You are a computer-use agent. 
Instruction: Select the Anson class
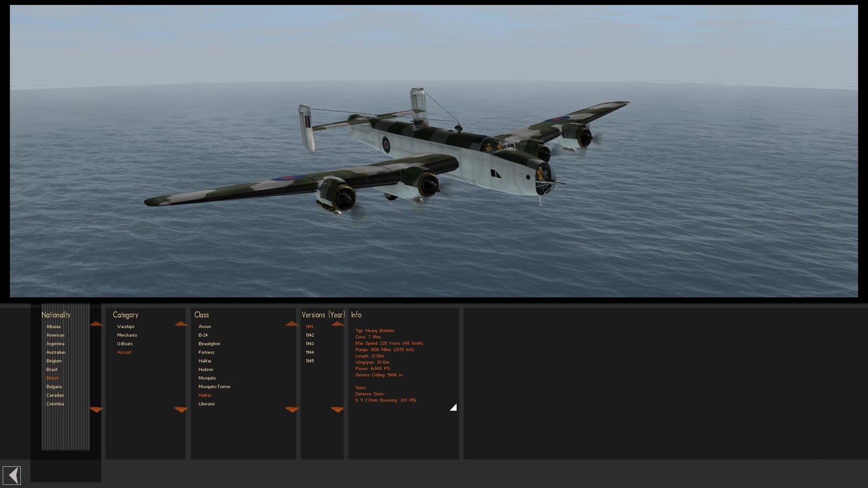click(205, 326)
